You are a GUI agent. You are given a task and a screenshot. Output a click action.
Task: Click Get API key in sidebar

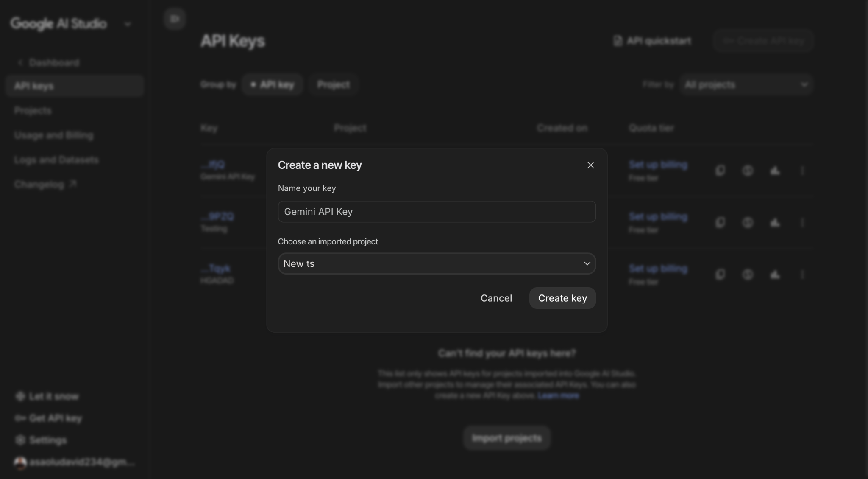click(x=48, y=418)
